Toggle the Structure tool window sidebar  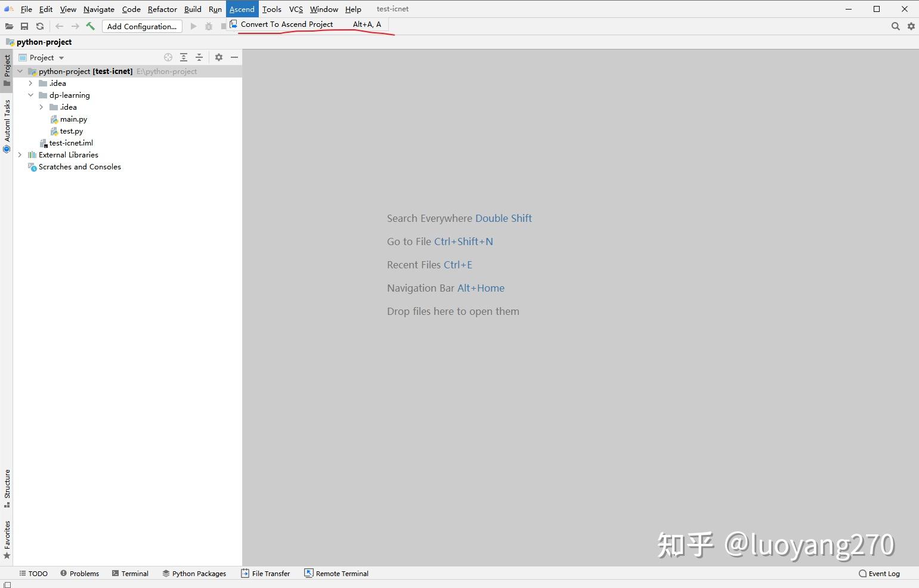(7, 488)
